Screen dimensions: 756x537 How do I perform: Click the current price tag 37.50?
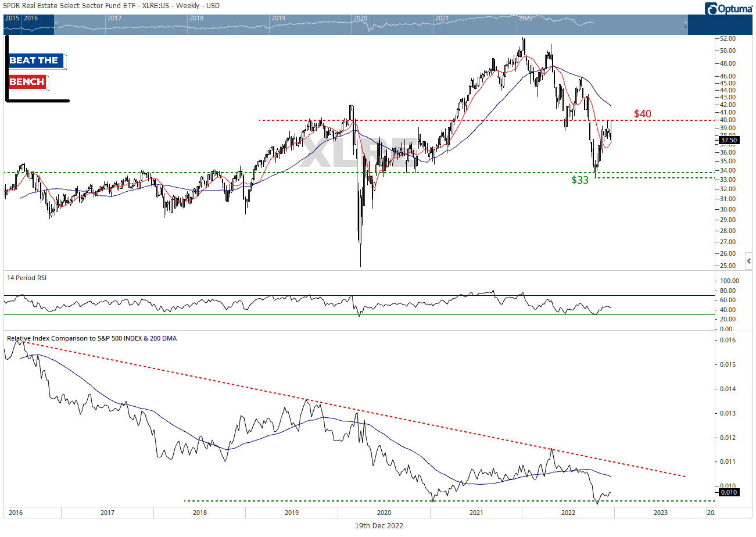[x=728, y=139]
